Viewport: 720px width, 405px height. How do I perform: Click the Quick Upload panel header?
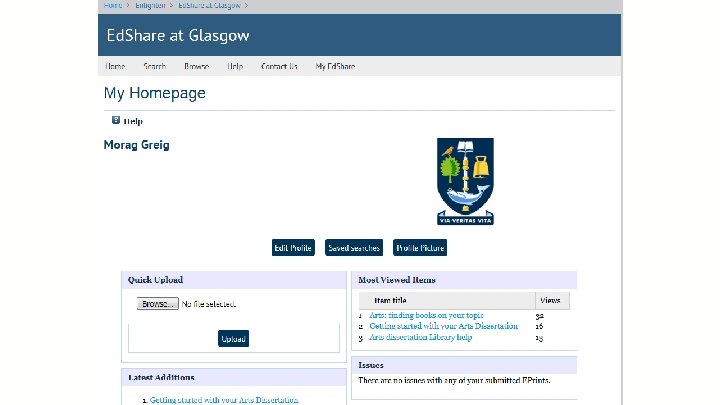234,280
